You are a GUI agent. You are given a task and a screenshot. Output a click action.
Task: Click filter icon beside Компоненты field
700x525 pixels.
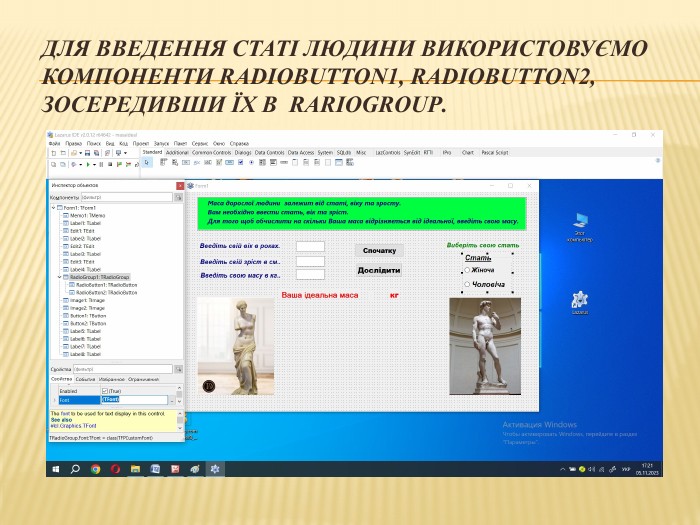(x=179, y=197)
